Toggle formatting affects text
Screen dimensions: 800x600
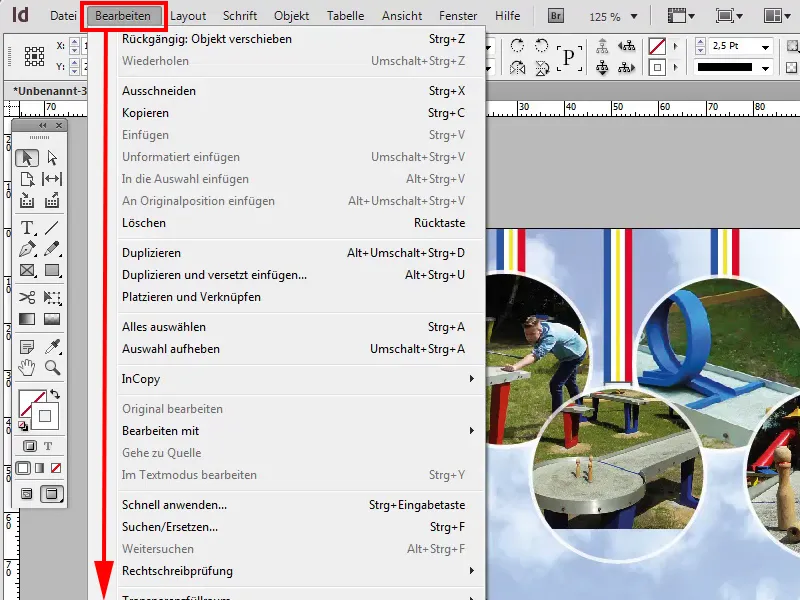point(48,446)
